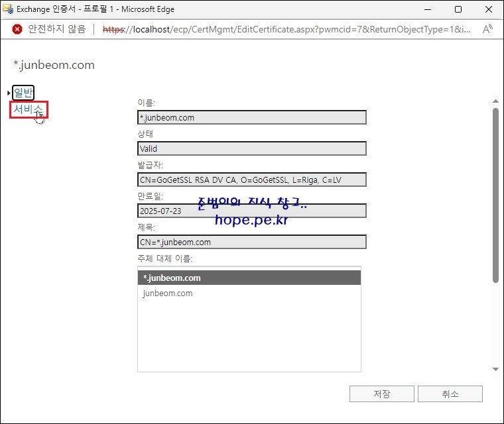Click the 이름 field with *.junbeom.com
Image resolution: width=504 pixels, height=424 pixels.
pos(252,117)
